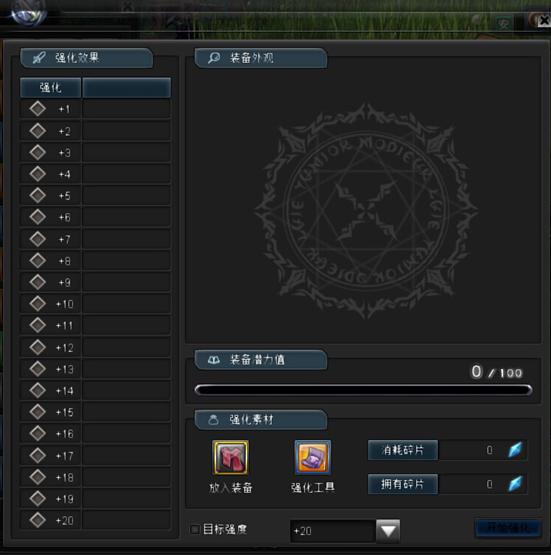
Task: Click the magnifier icon in 装备外观 header
Action: pos(214,57)
